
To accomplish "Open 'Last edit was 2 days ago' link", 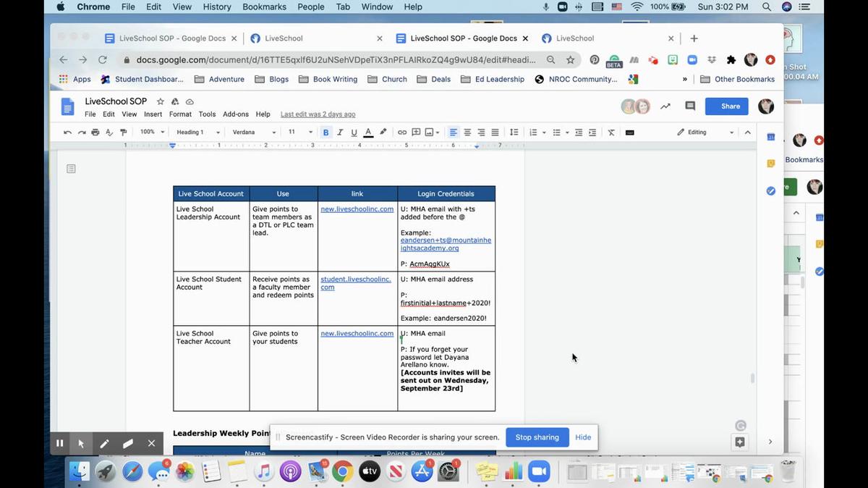I will click(x=318, y=114).
